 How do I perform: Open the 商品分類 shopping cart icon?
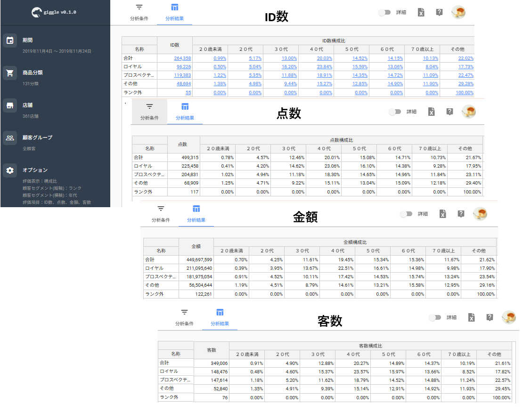[10, 73]
